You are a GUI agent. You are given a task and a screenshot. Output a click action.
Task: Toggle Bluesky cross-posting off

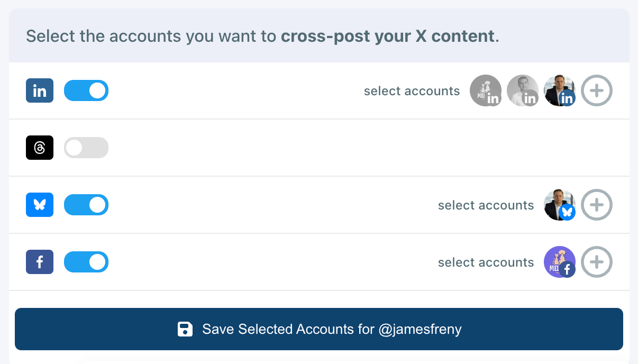tap(86, 205)
